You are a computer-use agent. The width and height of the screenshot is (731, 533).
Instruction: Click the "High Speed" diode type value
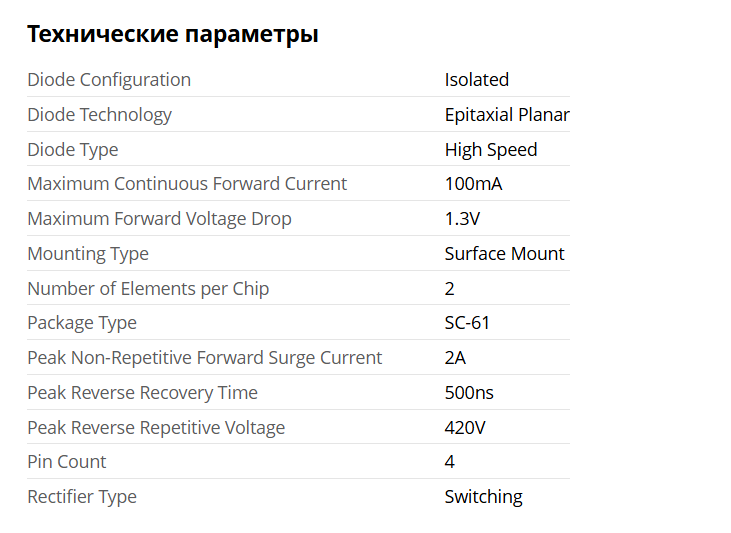490,150
